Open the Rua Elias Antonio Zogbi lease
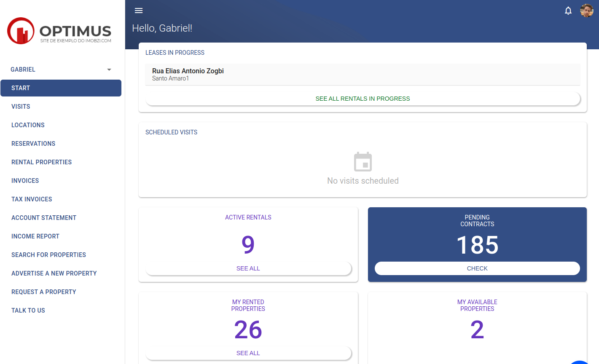Viewport: 599px width, 364px height. (x=363, y=75)
